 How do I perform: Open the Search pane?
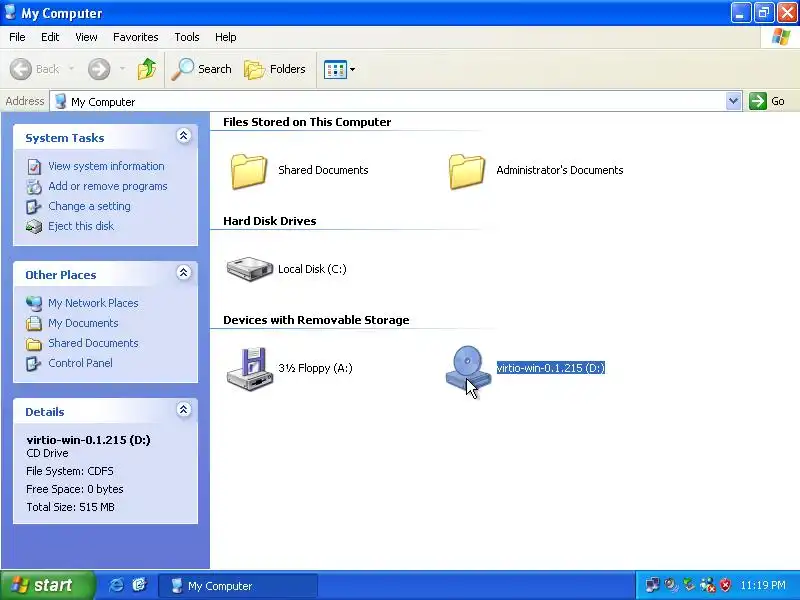pyautogui.click(x=202, y=69)
